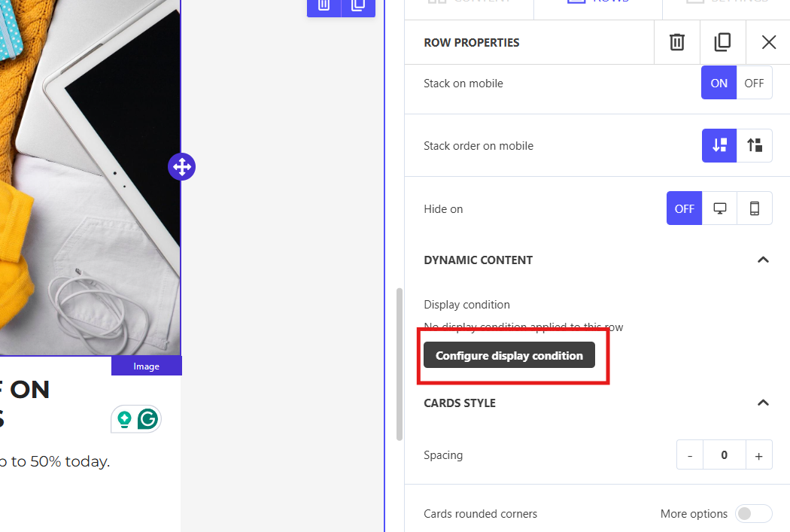Open the Grammarly icon on the canvas
Screen dimensions: 790x532
(x=147, y=418)
